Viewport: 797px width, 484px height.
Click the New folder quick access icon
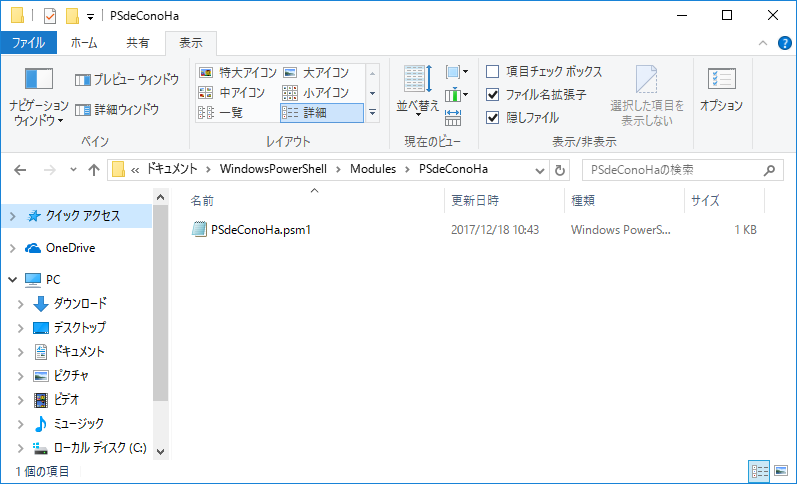tap(72, 16)
